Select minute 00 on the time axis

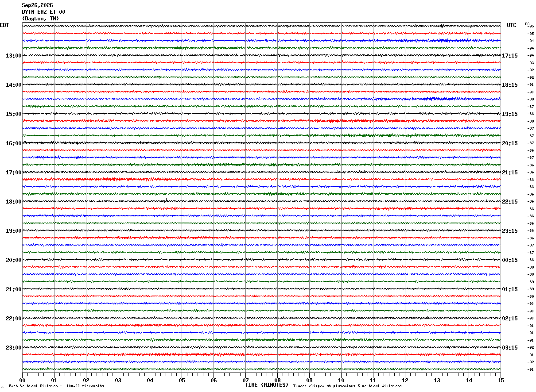(22, 380)
